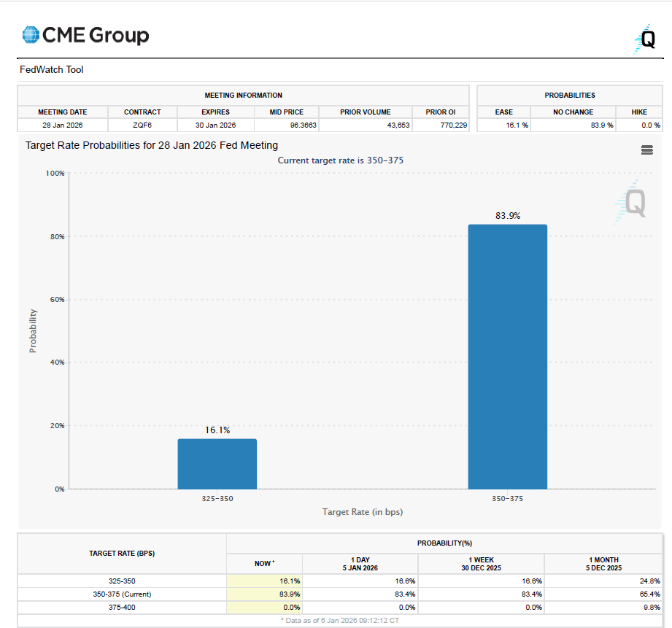Select the 16.1% bar for 325-350
This screenshot has height=628, width=672.
click(217, 463)
